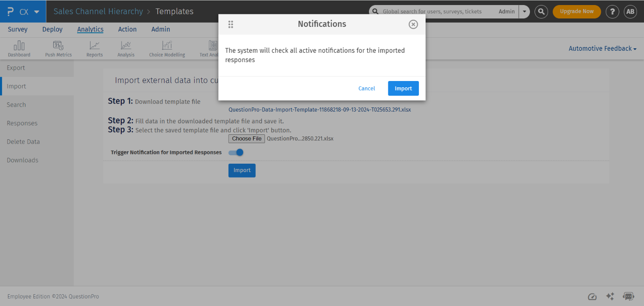The image size is (644, 306).
Task: Go to the Deploy menu tab
Action: pyautogui.click(x=52, y=29)
